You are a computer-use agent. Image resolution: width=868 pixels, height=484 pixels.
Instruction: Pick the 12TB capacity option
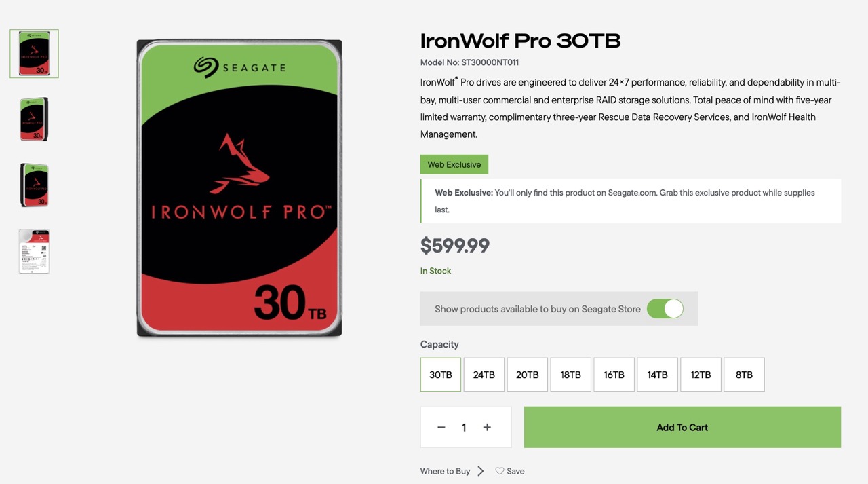701,375
